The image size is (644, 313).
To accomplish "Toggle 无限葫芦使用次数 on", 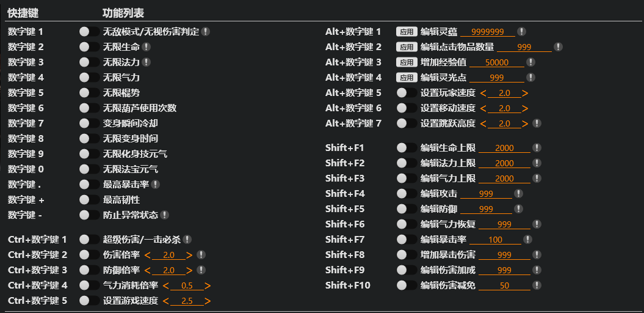I will [89, 108].
